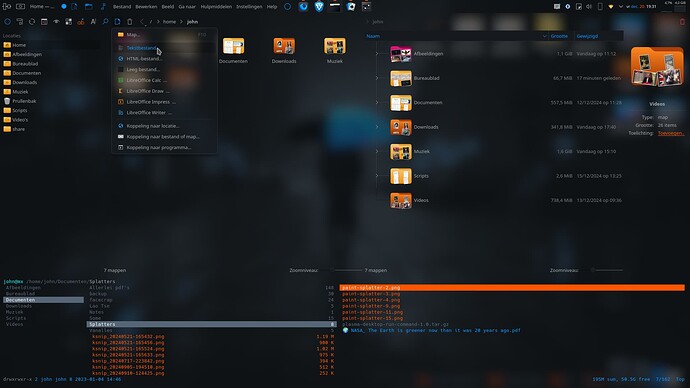
Task: Adjust the left pane zoom level slider
Action: (345, 270)
